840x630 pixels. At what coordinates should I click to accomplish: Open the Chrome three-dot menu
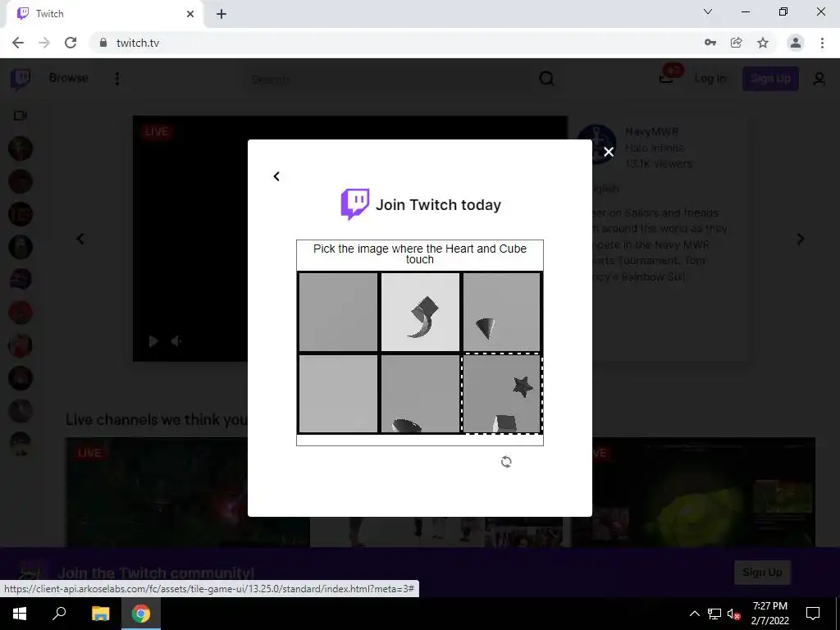tap(822, 43)
